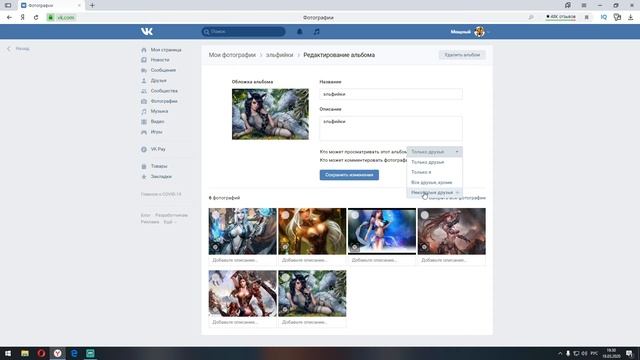Open the browser hamburger menu
The image size is (640, 360).
click(x=584, y=5)
